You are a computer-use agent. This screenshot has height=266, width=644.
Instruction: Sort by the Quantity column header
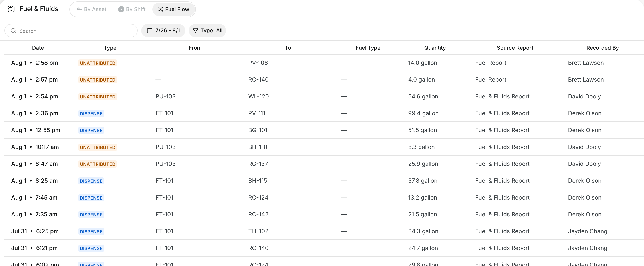tap(435, 48)
